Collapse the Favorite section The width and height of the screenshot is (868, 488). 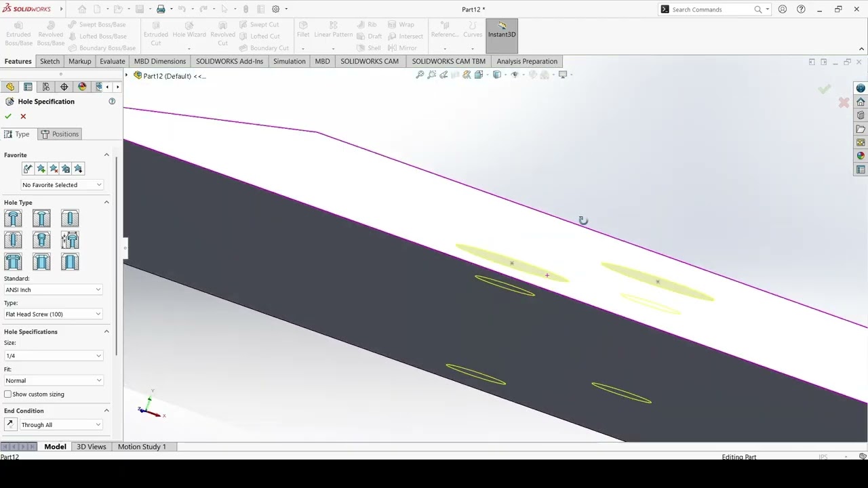tap(106, 155)
